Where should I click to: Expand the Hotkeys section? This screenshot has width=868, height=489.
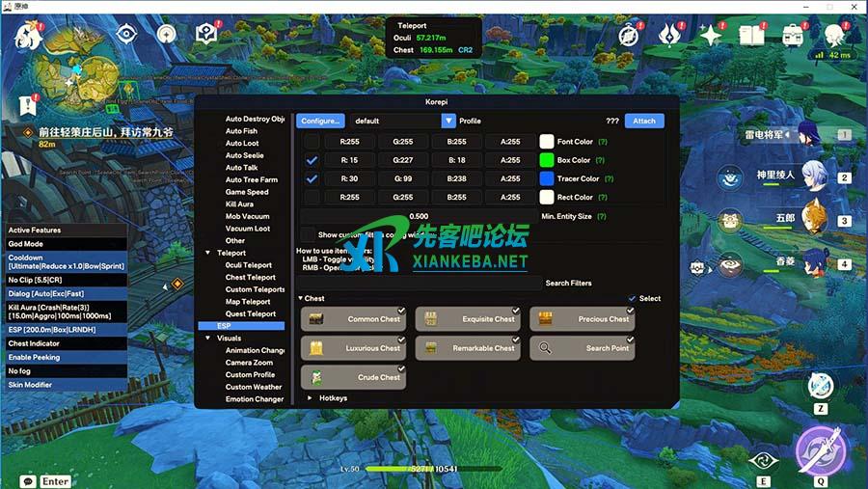[310, 397]
